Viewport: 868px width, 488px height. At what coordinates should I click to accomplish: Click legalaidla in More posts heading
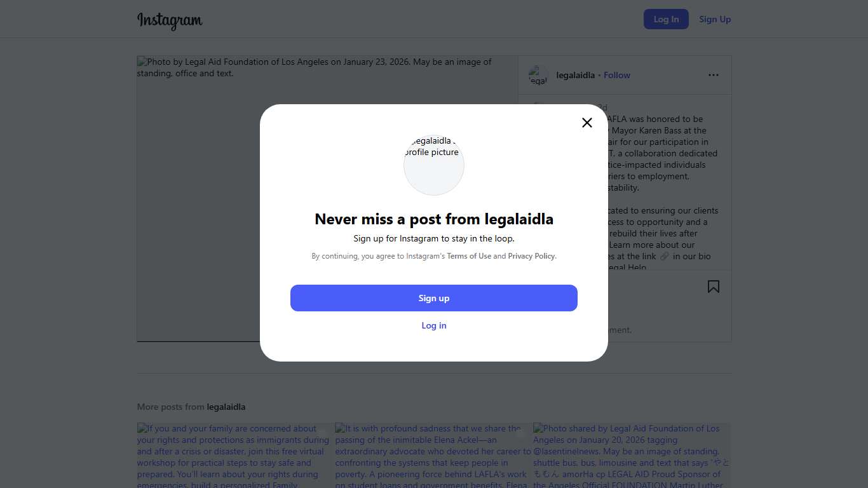[x=226, y=407]
